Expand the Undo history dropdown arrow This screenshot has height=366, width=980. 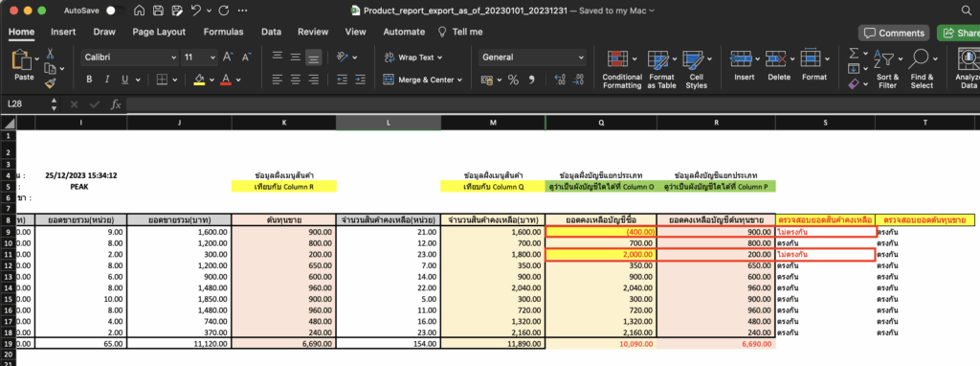[208, 11]
